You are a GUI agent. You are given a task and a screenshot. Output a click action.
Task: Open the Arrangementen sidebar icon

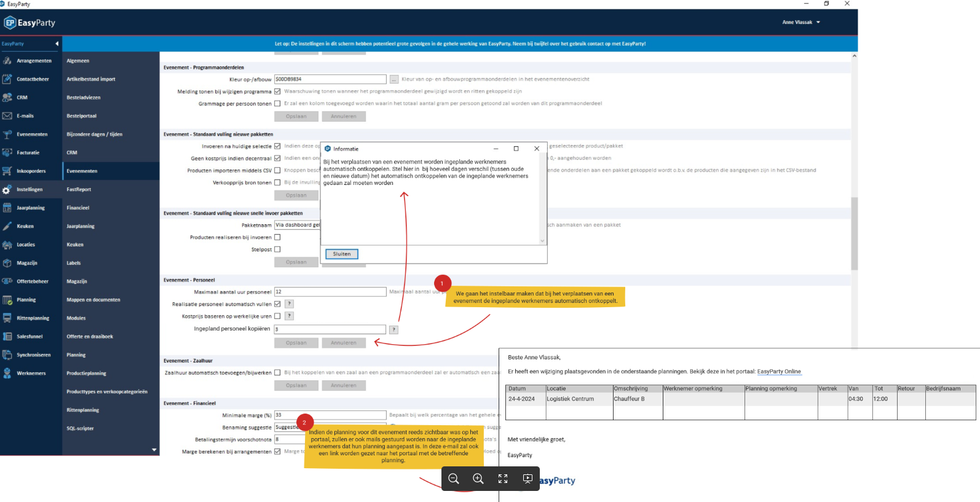(x=7, y=61)
